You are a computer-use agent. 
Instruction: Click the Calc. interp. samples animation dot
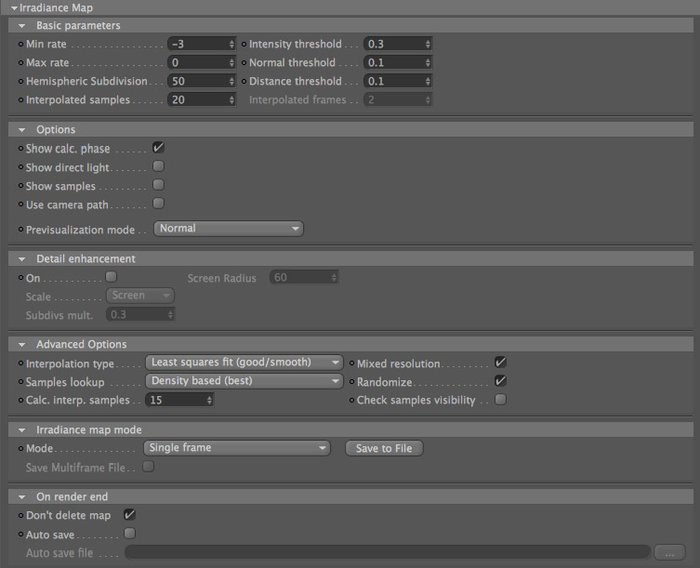21,400
